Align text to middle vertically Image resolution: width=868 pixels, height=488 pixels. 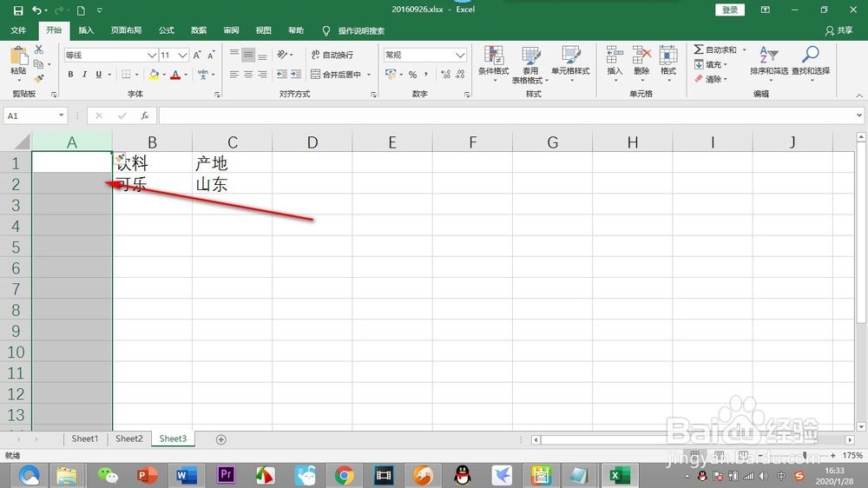tap(248, 55)
